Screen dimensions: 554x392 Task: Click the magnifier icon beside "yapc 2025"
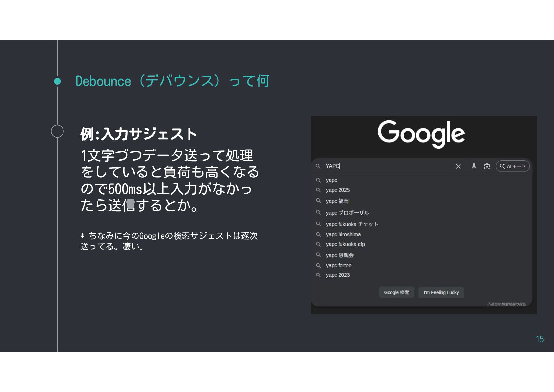tap(318, 190)
